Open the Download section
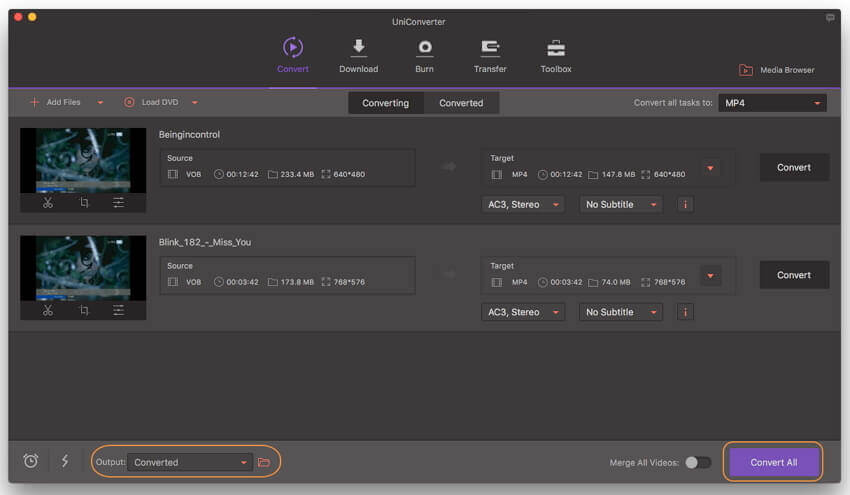This screenshot has height=495, width=850. click(x=358, y=56)
